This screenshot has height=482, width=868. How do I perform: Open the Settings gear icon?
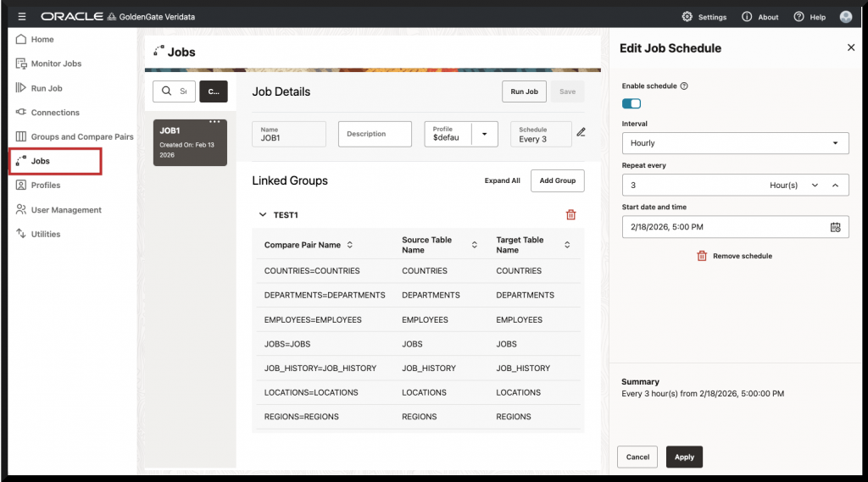tap(687, 17)
